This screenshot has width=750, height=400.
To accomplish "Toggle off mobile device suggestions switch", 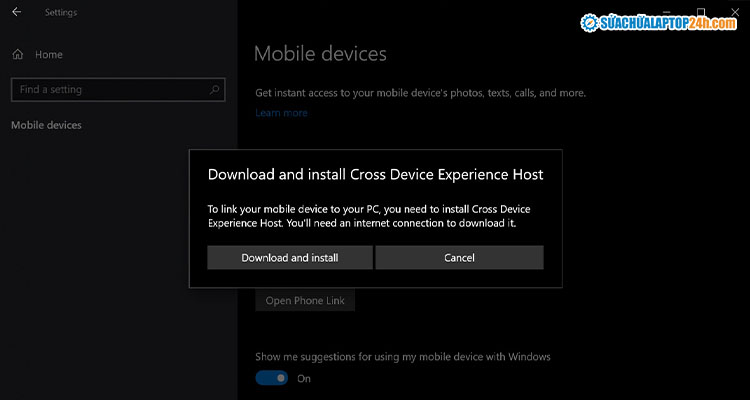I will click(271, 378).
